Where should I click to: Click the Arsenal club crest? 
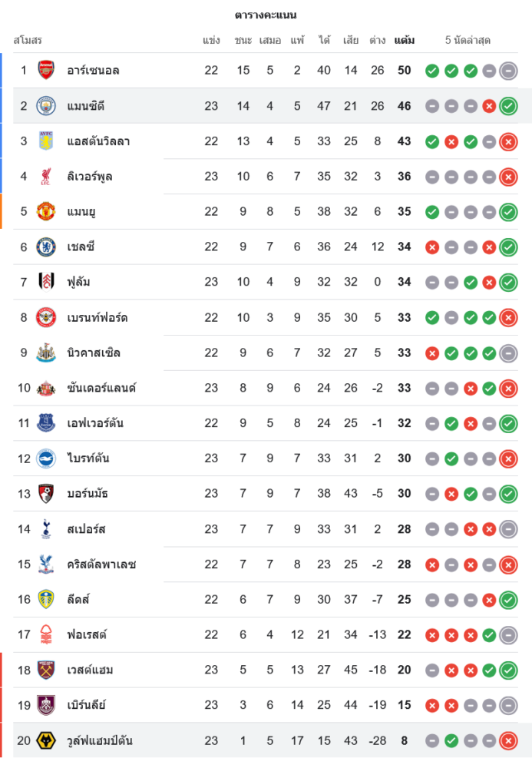point(46,71)
